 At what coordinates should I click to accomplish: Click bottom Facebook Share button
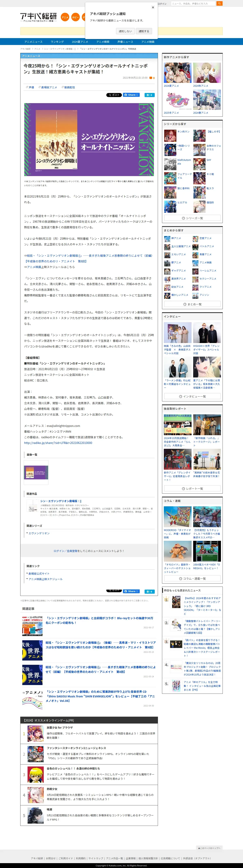click(x=131, y=591)
